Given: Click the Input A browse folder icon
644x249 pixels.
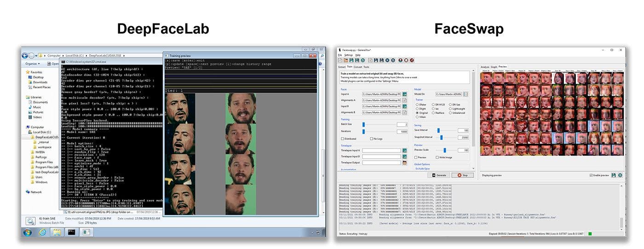Looking at the screenshot, I should (405, 94).
